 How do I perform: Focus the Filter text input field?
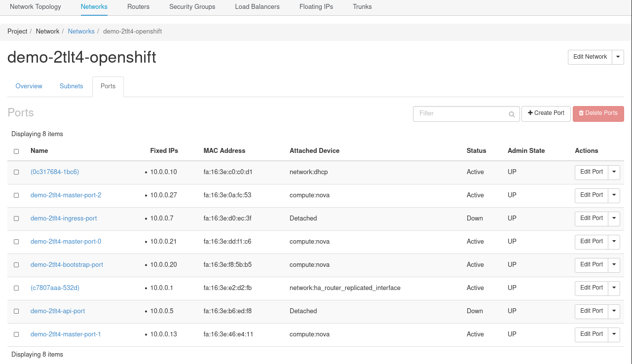461,114
